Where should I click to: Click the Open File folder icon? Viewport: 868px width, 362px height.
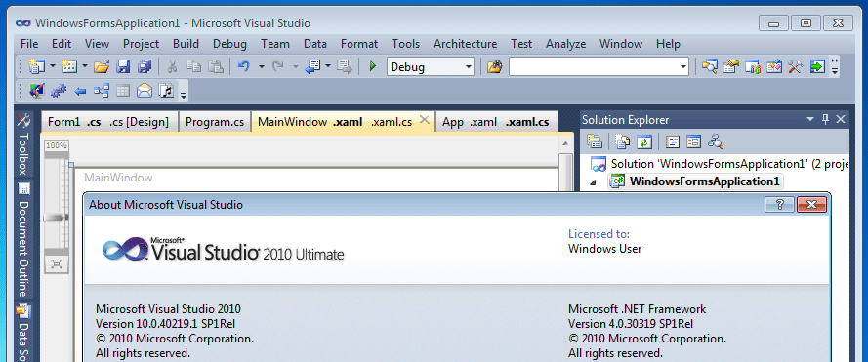point(102,67)
